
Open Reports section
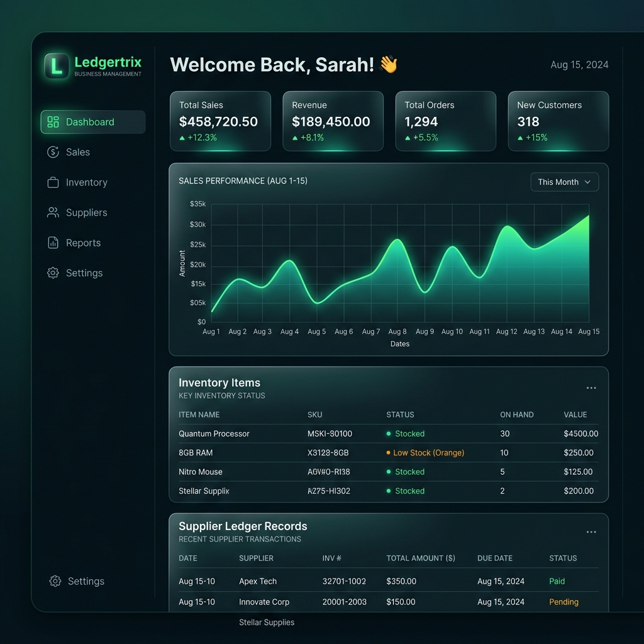point(83,243)
